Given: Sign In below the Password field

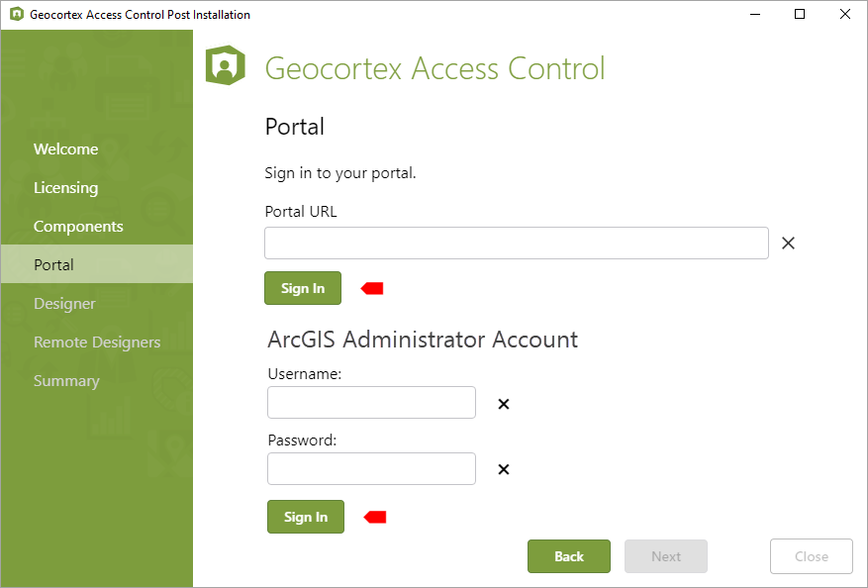Looking at the screenshot, I should (306, 517).
